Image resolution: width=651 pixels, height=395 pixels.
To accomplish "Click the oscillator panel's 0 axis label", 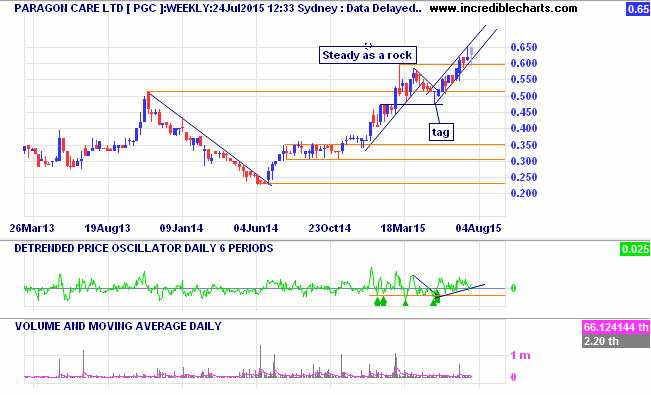I will [514, 288].
